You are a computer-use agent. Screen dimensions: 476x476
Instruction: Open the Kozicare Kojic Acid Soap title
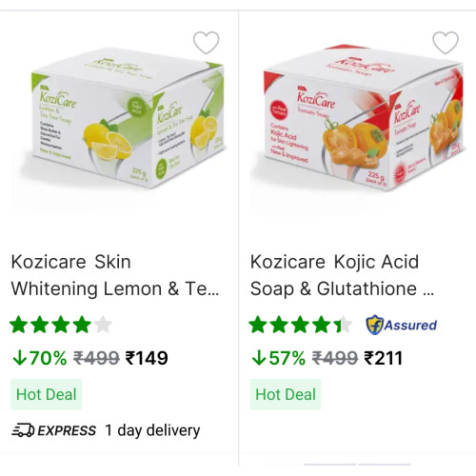pos(343,275)
